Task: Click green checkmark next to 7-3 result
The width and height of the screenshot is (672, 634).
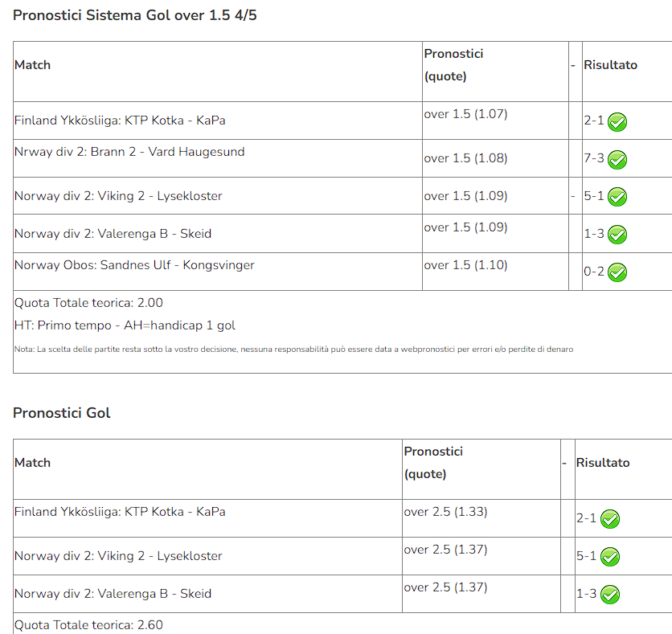Action: pos(617,160)
